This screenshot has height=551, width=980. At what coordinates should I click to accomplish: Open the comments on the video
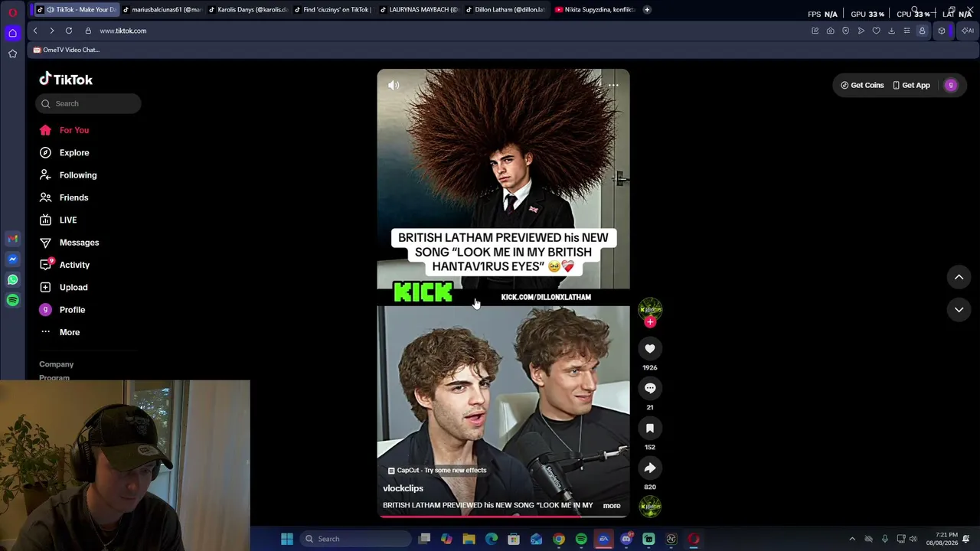650,389
